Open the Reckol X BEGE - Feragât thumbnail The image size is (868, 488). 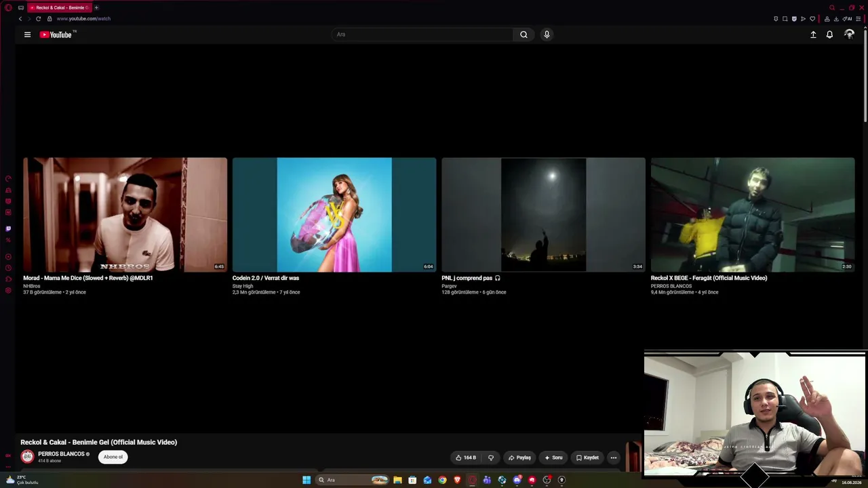pyautogui.click(x=753, y=215)
